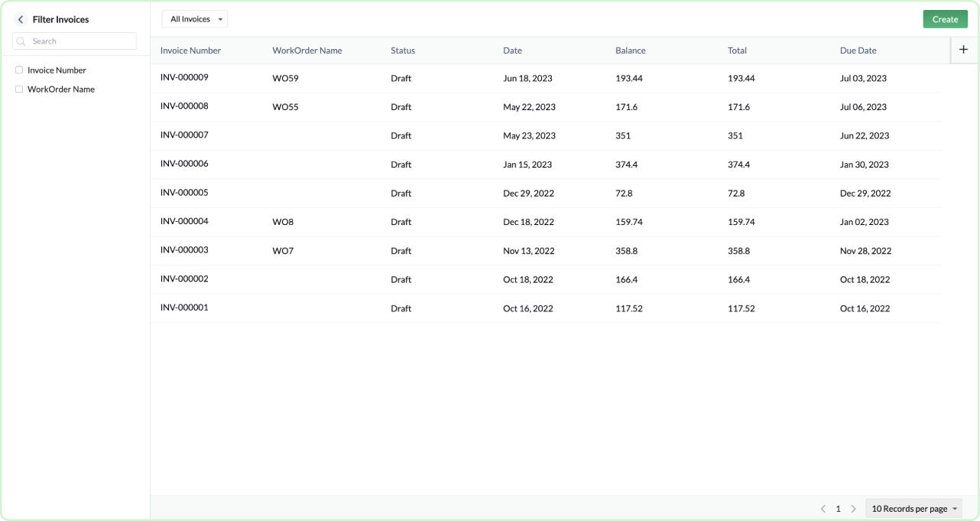Open invoice INV-000009

click(184, 78)
